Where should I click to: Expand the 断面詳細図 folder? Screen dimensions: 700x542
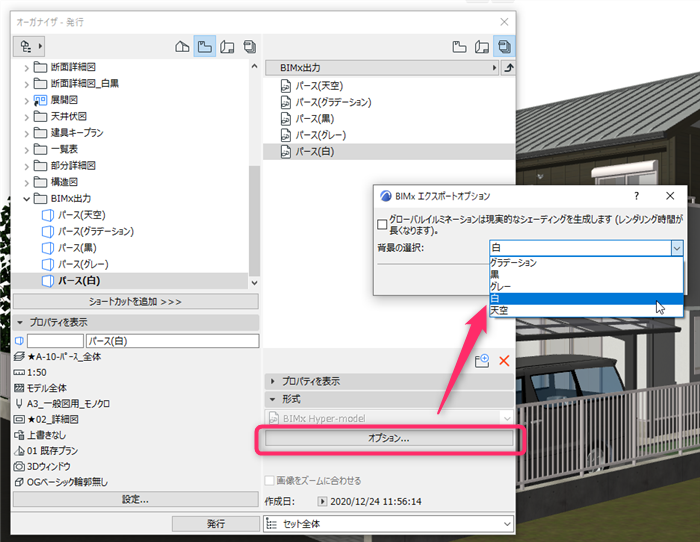coord(26,68)
